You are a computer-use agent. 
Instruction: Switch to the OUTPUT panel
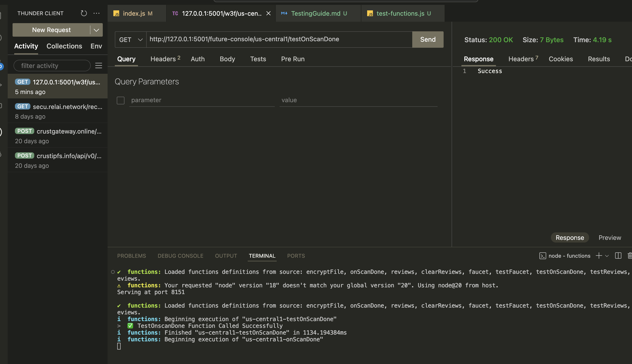point(226,256)
